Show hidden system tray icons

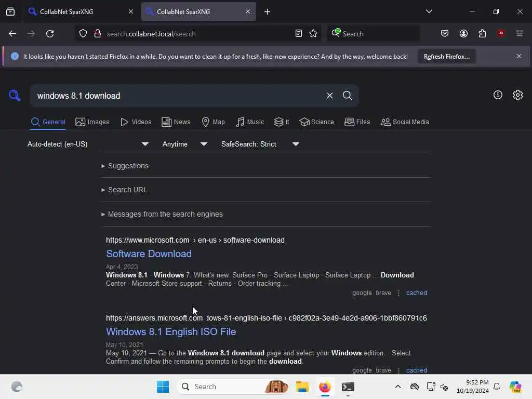[x=398, y=387]
